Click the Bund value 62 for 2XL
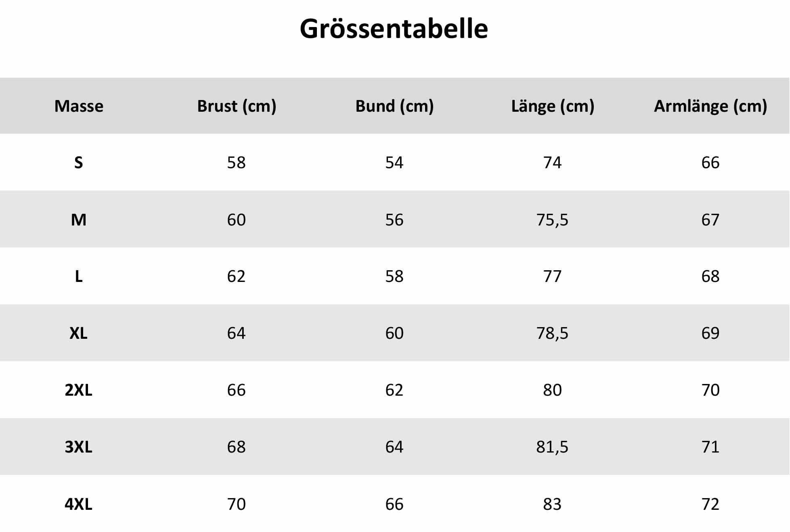The image size is (790, 532). [394, 390]
